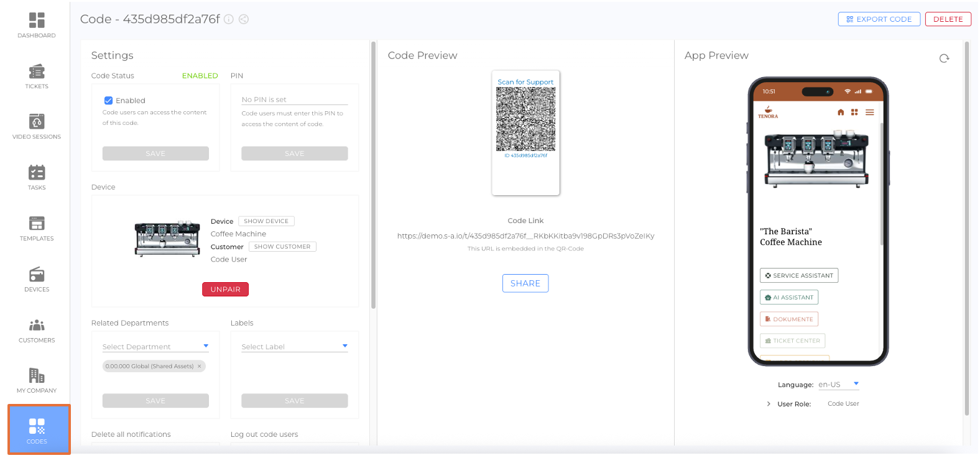Click the Export Code button

tap(879, 19)
